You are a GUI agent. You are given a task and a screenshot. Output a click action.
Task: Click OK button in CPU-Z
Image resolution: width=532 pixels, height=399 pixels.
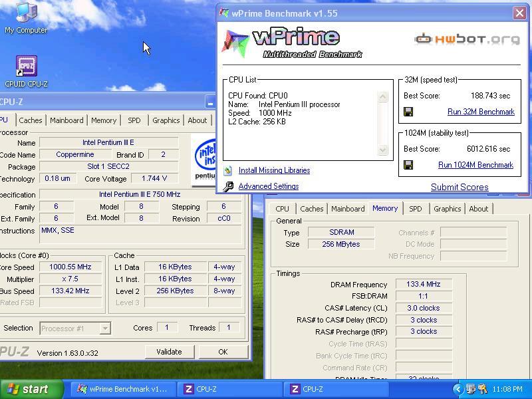point(223,352)
